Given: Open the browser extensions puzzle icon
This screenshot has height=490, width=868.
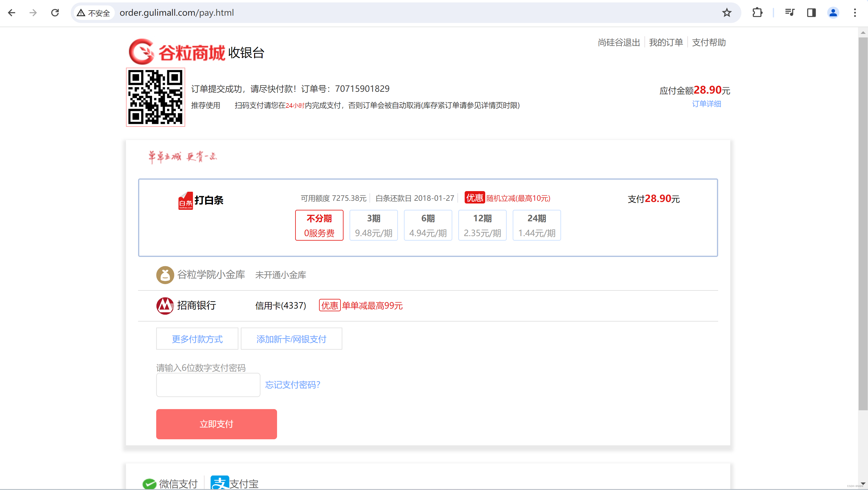Looking at the screenshot, I should (x=757, y=13).
